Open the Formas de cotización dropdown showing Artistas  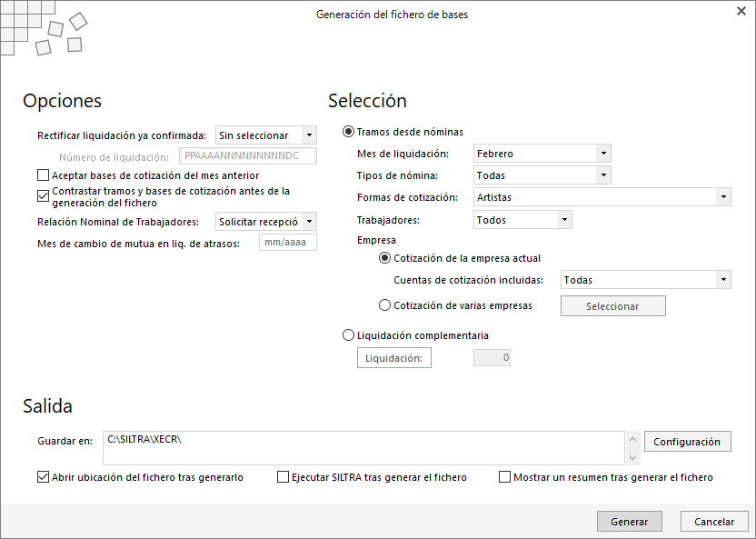point(602,197)
